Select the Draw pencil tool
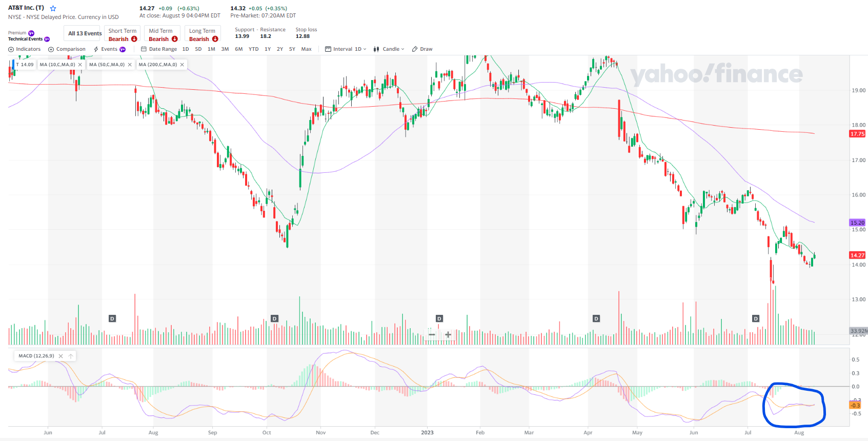The image size is (868, 441). click(x=422, y=49)
